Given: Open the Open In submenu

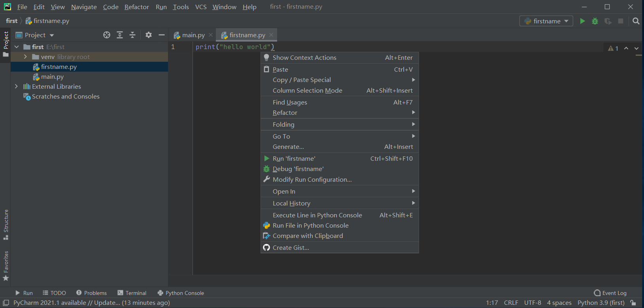Looking at the screenshot, I should tap(340, 192).
